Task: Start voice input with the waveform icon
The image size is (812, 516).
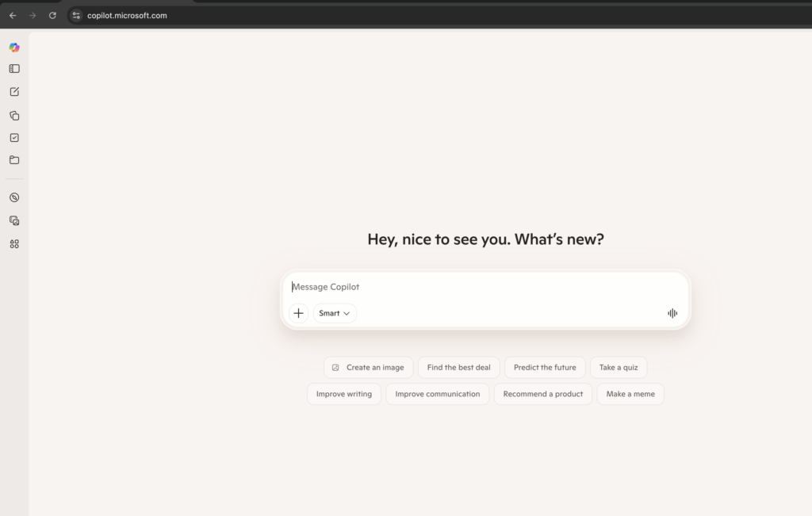Action: point(672,313)
